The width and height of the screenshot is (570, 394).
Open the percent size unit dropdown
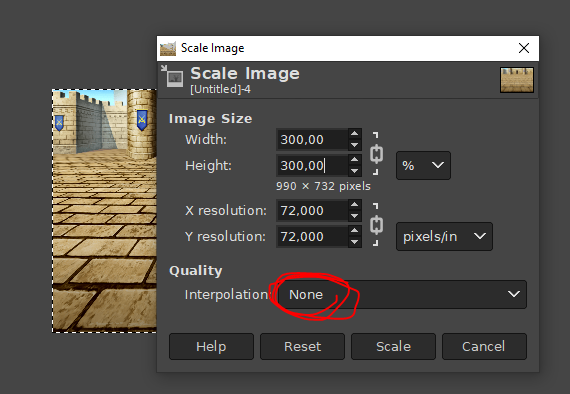coord(423,165)
